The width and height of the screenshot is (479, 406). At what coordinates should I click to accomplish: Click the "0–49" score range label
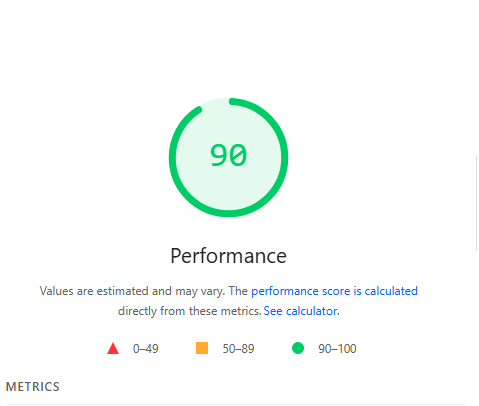pyautogui.click(x=146, y=349)
